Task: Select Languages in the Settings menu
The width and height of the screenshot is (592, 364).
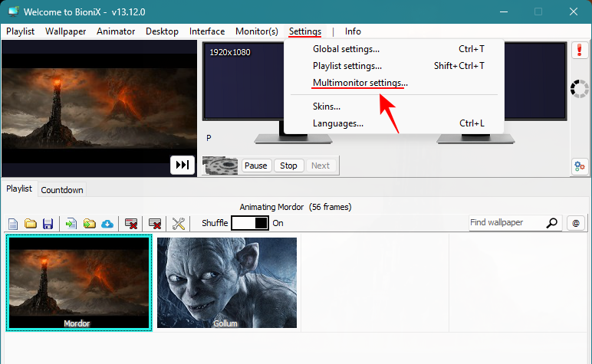Action: 337,123
